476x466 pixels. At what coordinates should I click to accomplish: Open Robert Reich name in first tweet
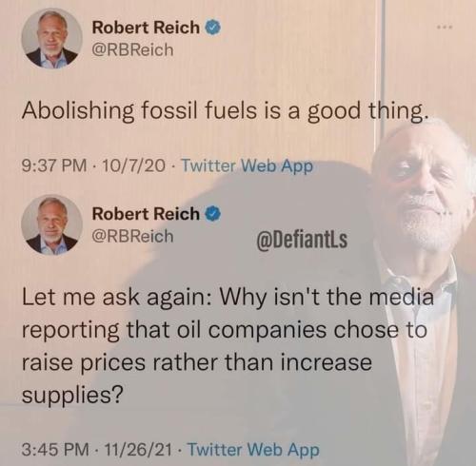[x=146, y=28]
